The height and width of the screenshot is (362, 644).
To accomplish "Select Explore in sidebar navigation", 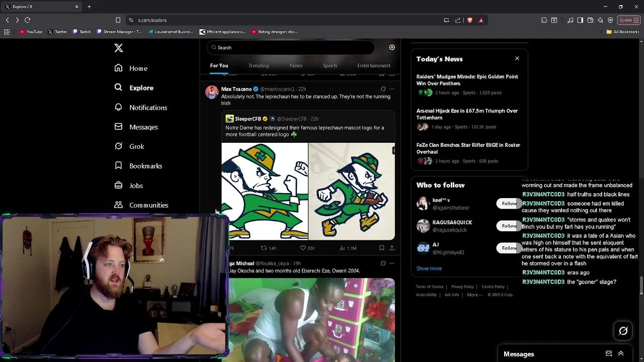I will [134, 88].
